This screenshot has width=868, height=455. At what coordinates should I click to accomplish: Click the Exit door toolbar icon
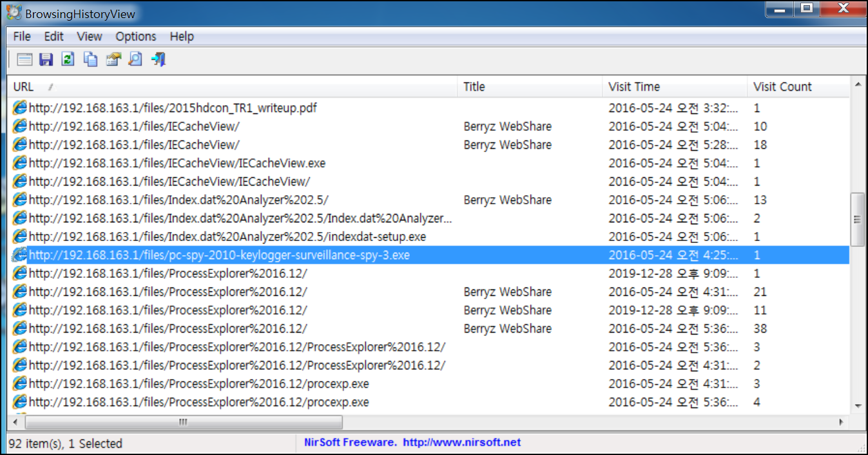click(x=159, y=60)
